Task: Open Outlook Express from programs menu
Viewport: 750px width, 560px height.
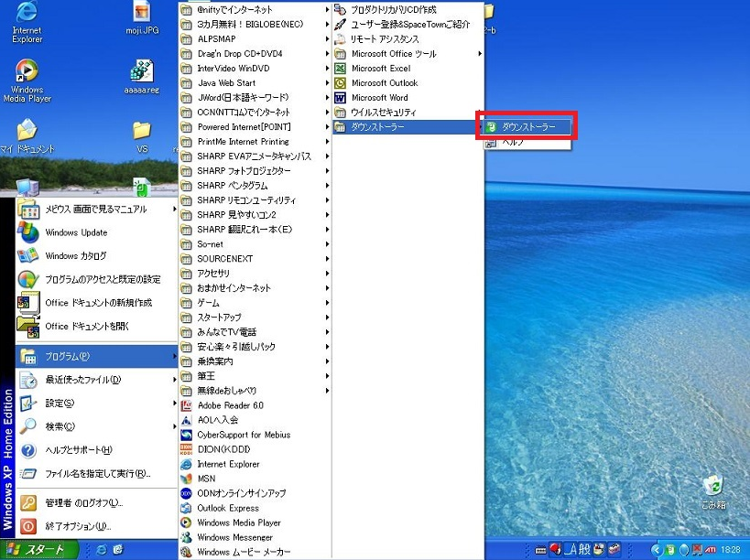Action: pyautogui.click(x=227, y=509)
